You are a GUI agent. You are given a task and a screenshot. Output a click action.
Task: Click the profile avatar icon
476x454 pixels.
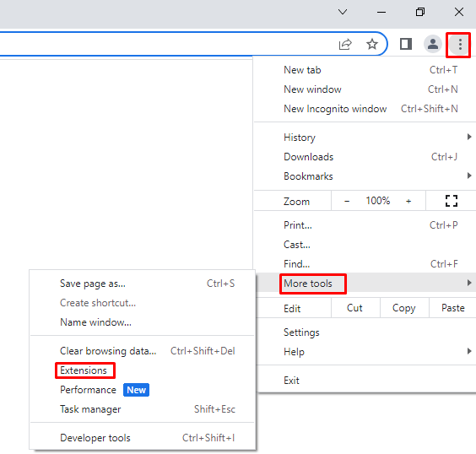pos(432,44)
